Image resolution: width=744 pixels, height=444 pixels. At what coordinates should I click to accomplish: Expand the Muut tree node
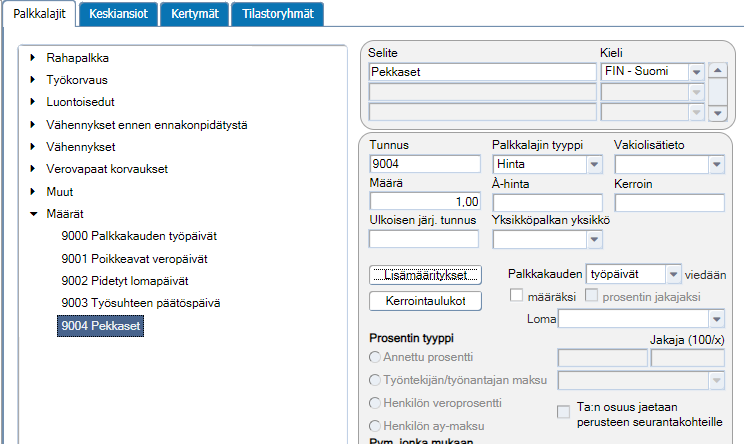tap(33, 192)
